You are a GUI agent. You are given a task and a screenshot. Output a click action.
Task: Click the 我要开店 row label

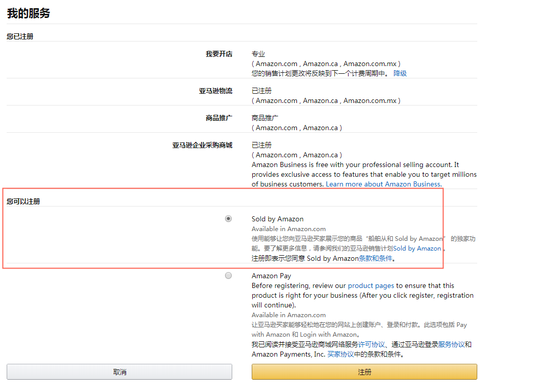[x=219, y=54]
